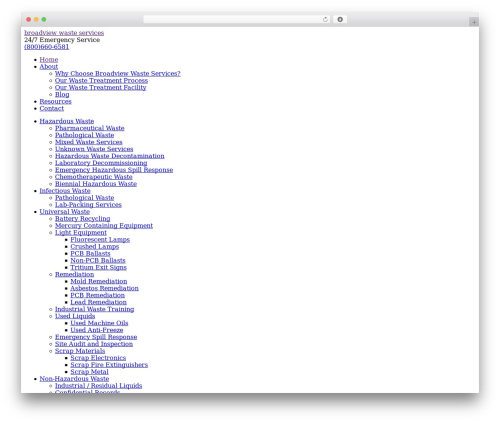Open the Pharmaceutical Waste link
Screen dimensions: 500x423
90,128
